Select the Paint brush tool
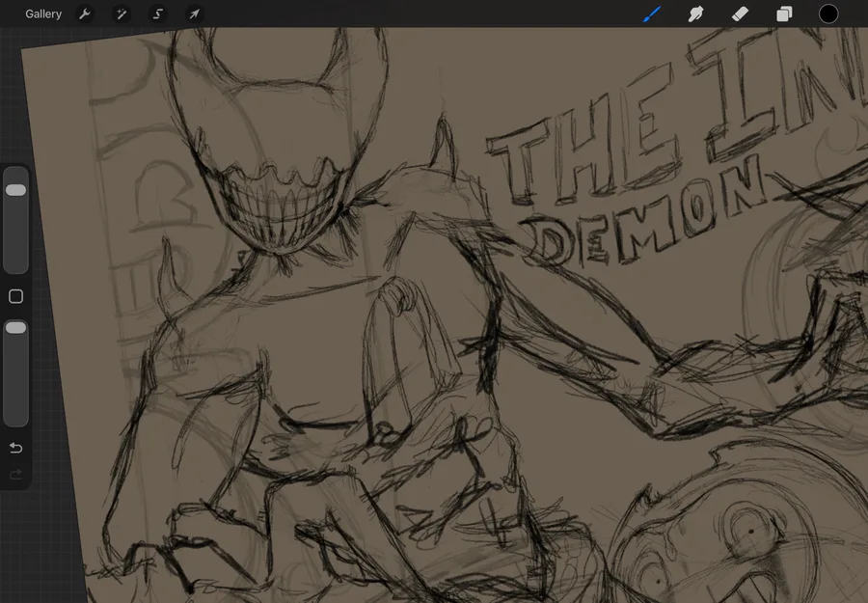This screenshot has height=603, width=868. pos(652,14)
